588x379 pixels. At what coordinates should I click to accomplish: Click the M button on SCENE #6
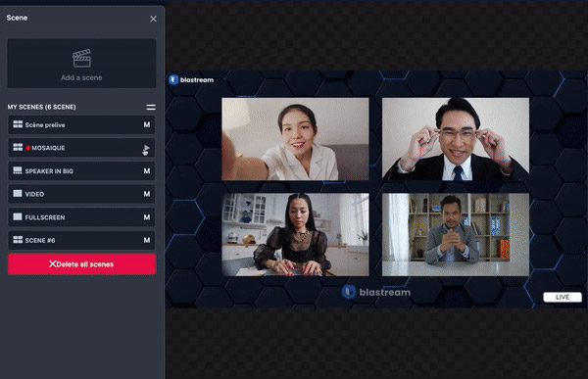(x=147, y=240)
